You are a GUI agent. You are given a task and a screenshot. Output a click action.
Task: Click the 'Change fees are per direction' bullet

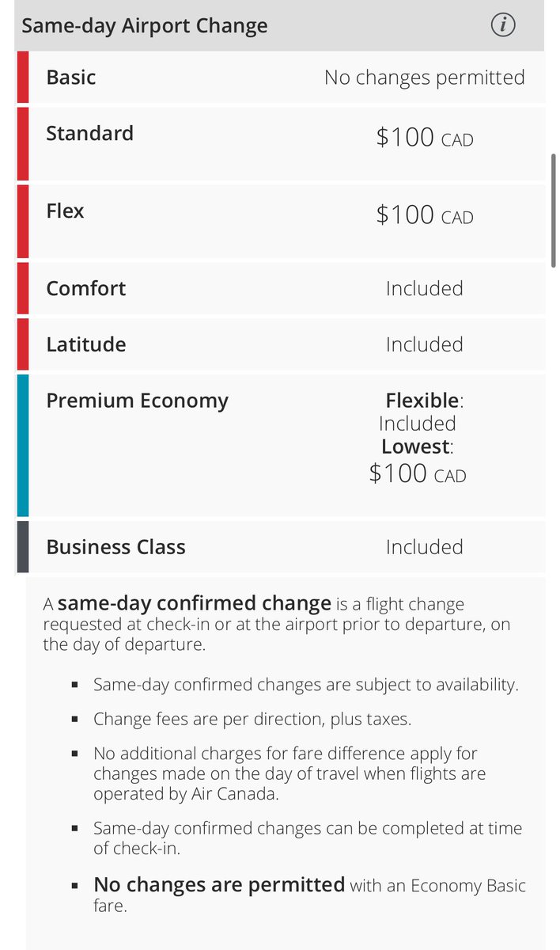(252, 720)
